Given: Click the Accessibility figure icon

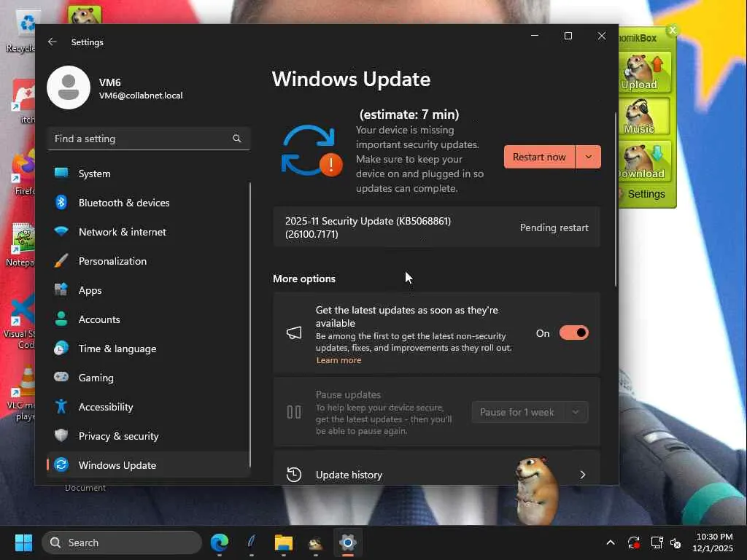Looking at the screenshot, I should pyautogui.click(x=61, y=406).
